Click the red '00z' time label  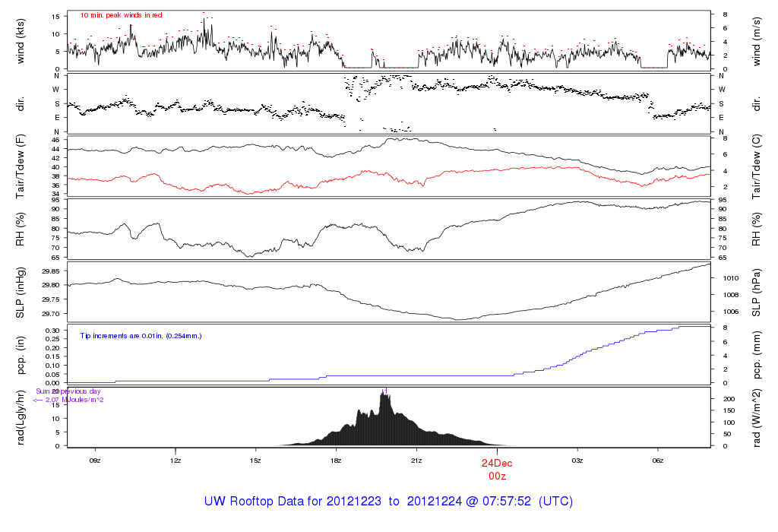click(x=497, y=477)
